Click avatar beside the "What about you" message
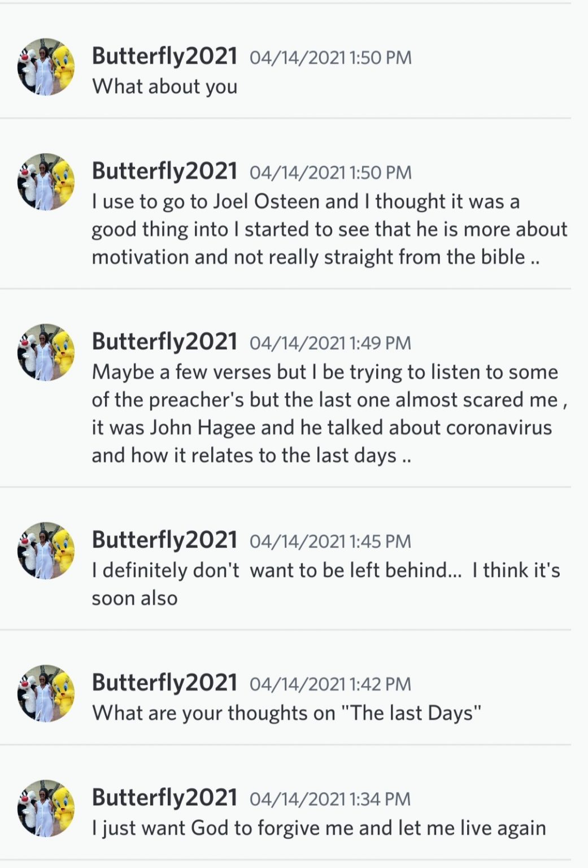The width and height of the screenshot is (588, 868). pyautogui.click(x=46, y=67)
